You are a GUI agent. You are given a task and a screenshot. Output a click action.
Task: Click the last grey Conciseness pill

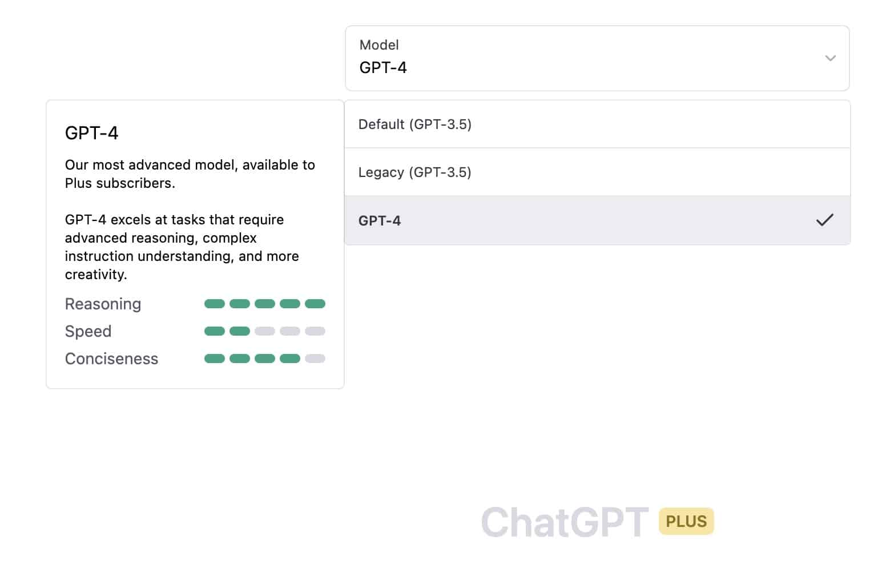[x=315, y=358]
